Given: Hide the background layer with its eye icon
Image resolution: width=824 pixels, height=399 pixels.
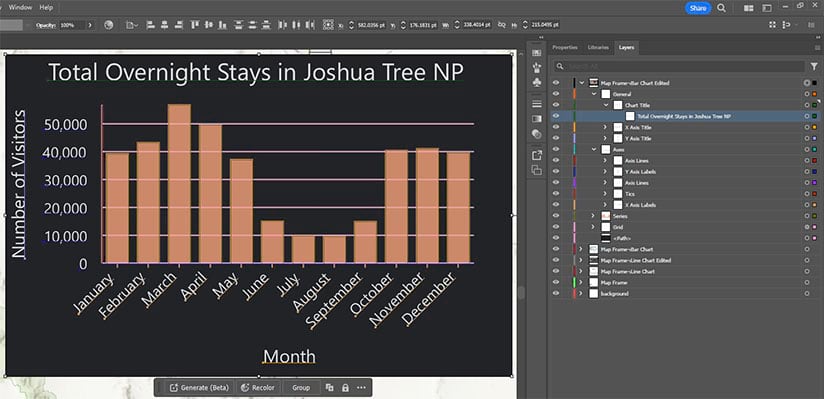Looking at the screenshot, I should pos(556,294).
